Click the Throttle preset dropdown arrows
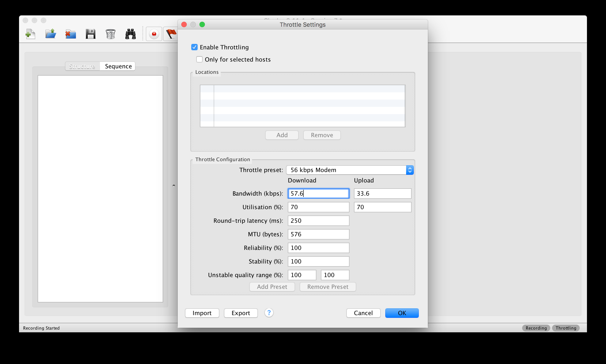Viewport: 606px width, 364px height. [410, 170]
